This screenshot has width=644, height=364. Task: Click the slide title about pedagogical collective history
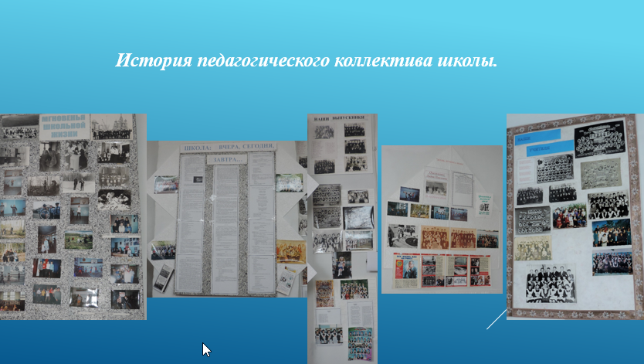pos(307,61)
